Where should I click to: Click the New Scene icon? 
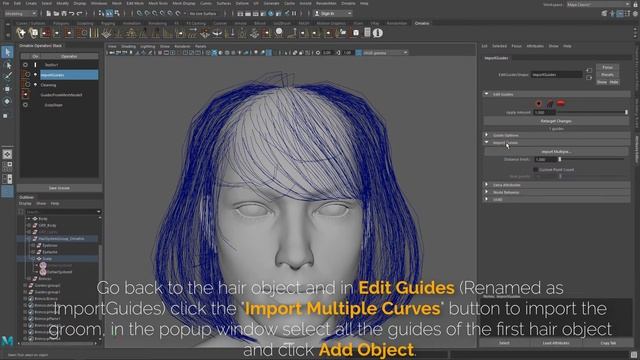(x=49, y=13)
